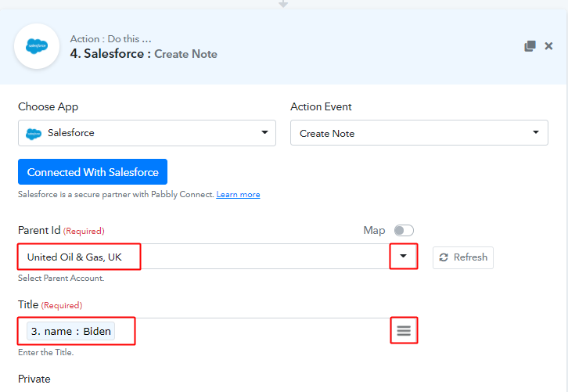Click the Salesforce cloud logo in step header
The height and width of the screenshot is (392, 568).
37,46
